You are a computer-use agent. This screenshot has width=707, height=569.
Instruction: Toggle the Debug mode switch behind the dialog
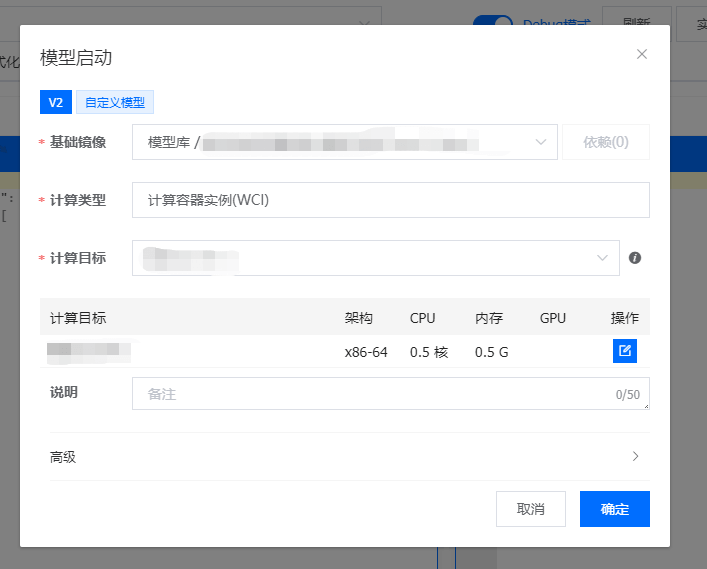tap(492, 20)
